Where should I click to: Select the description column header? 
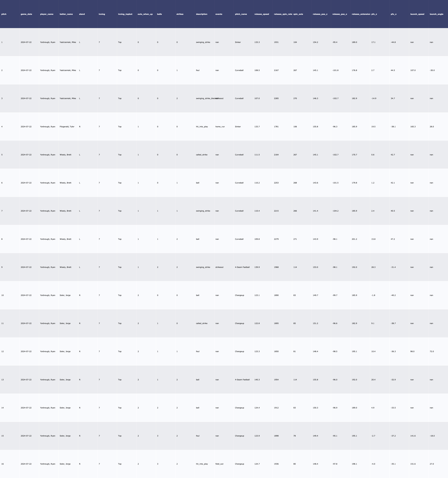[201, 14]
